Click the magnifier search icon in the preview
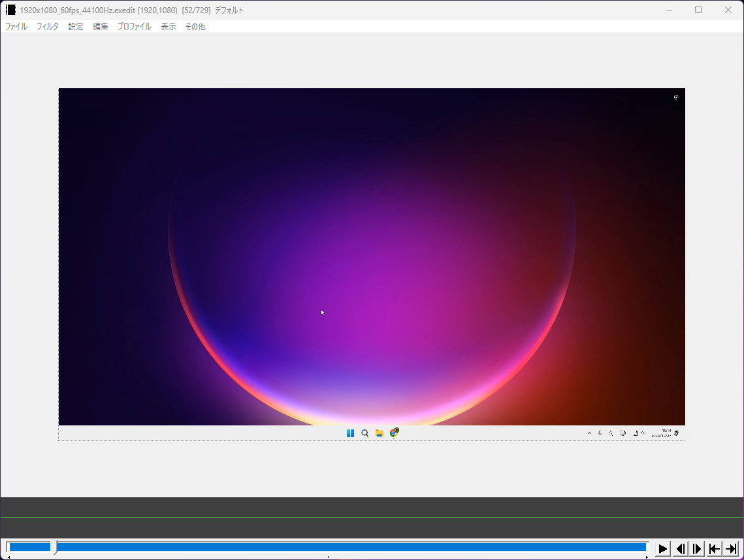The height and width of the screenshot is (560, 744). click(x=364, y=433)
